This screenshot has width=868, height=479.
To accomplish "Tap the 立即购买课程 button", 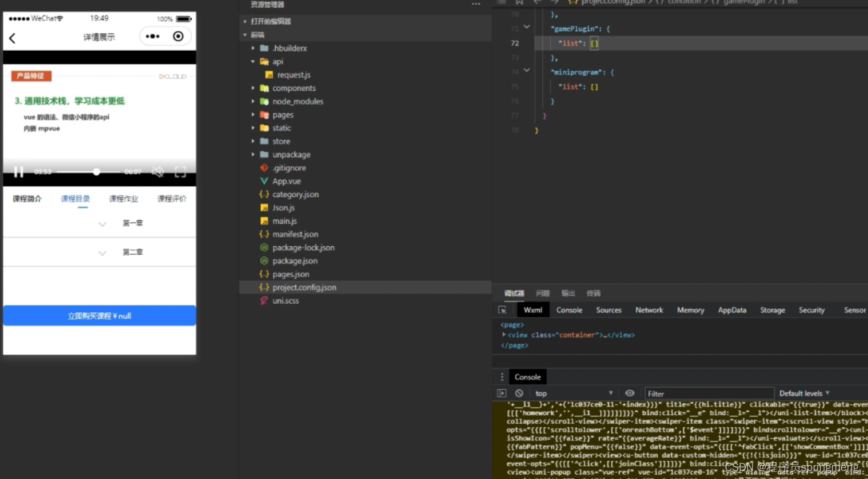I will (x=99, y=316).
